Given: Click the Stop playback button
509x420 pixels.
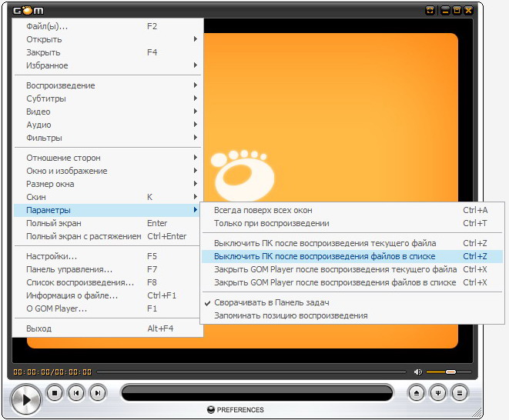Looking at the screenshot, I should pyautogui.click(x=55, y=393).
